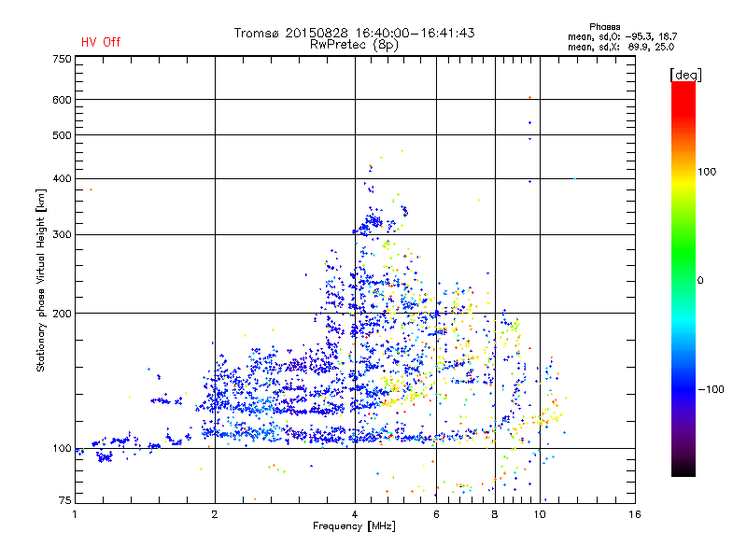Click the y-axis '600' tick label

click(62, 100)
